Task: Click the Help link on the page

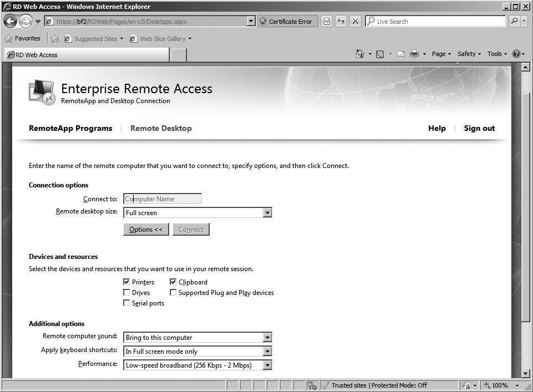Action: coord(437,129)
